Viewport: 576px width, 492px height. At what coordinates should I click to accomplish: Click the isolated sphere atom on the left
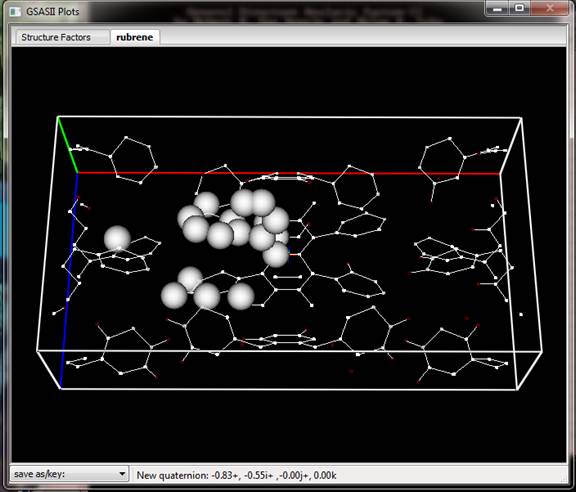[117, 238]
